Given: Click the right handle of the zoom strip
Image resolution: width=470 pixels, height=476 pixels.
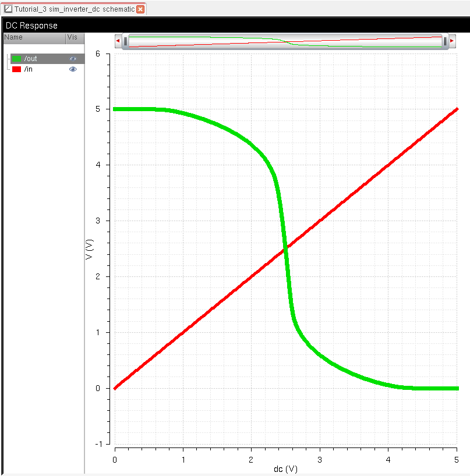Looking at the screenshot, I should pos(445,41).
